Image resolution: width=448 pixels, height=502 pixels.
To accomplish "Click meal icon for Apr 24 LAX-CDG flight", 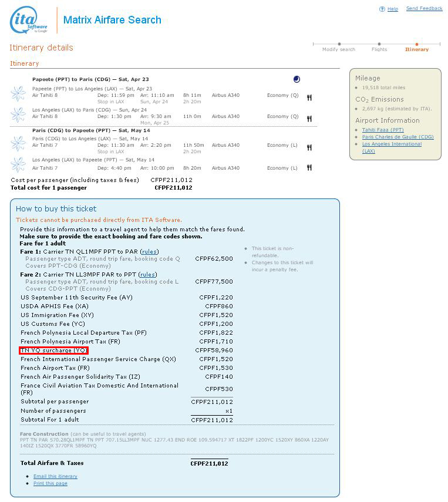I will pyautogui.click(x=309, y=119).
